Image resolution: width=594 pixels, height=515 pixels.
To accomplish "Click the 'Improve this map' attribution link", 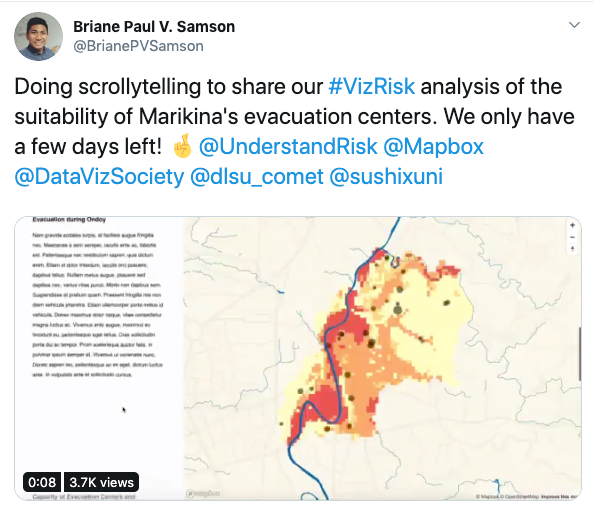I will pyautogui.click(x=560, y=496).
